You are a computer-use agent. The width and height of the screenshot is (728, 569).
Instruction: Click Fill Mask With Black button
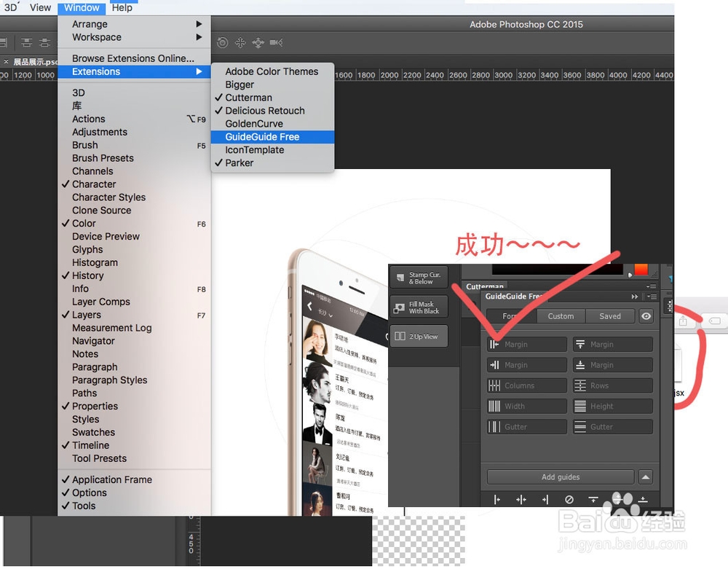pyautogui.click(x=419, y=307)
